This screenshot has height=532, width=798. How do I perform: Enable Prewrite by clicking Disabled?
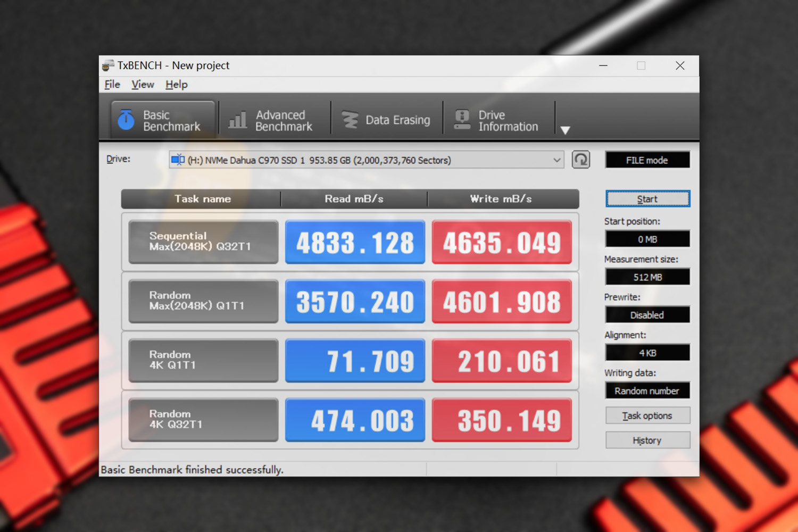[x=647, y=314]
